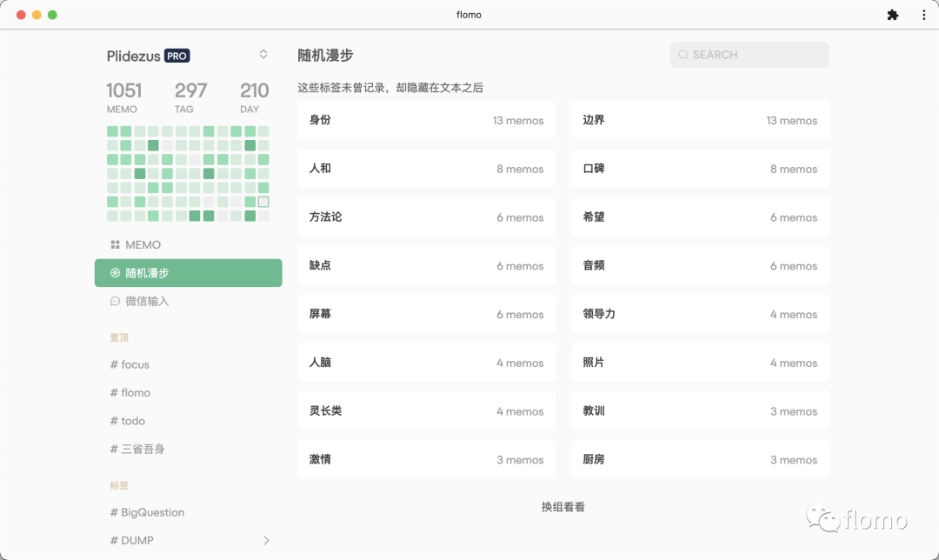Open the 领导力 tag card
939x560 pixels.
700,314
